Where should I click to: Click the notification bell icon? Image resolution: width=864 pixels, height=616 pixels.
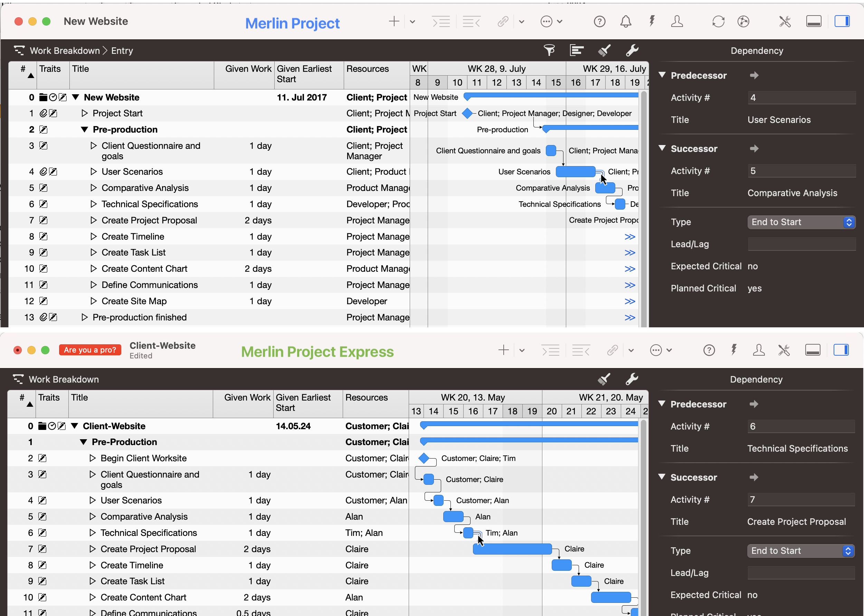coord(626,22)
